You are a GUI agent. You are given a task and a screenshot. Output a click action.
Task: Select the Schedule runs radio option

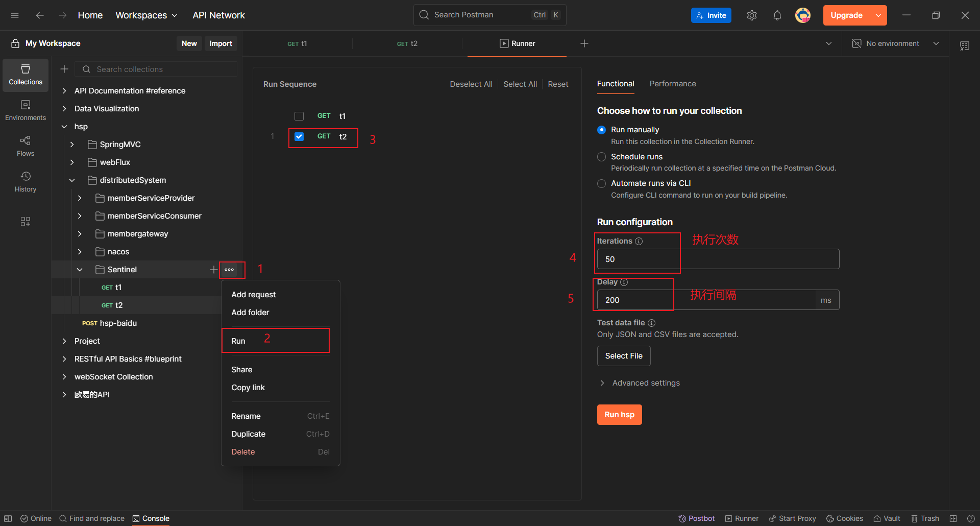[x=602, y=157]
